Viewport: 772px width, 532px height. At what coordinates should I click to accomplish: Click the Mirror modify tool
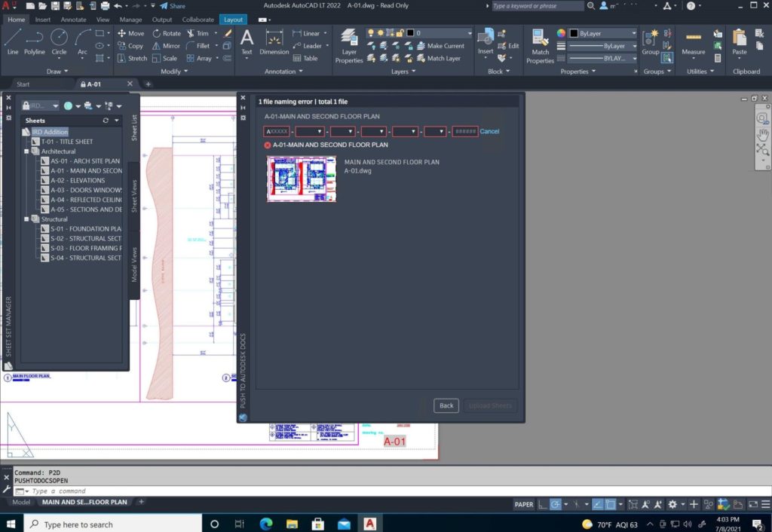166,46
